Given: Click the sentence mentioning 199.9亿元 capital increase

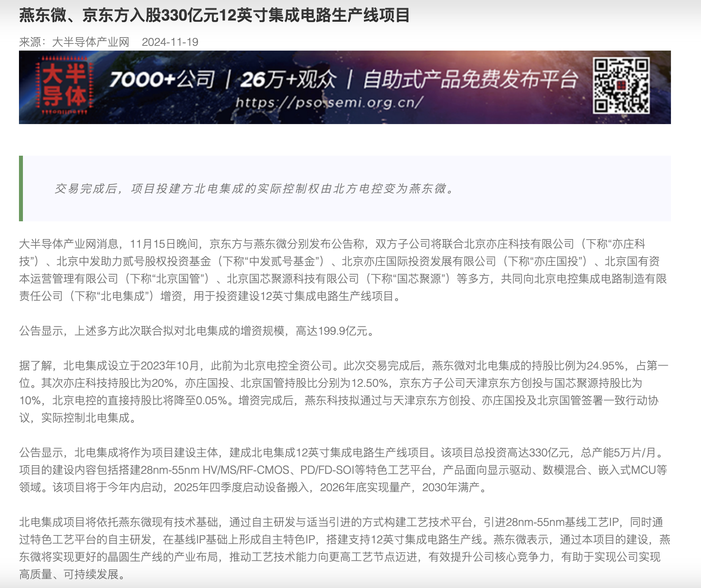Looking at the screenshot, I should pyautogui.click(x=197, y=331).
